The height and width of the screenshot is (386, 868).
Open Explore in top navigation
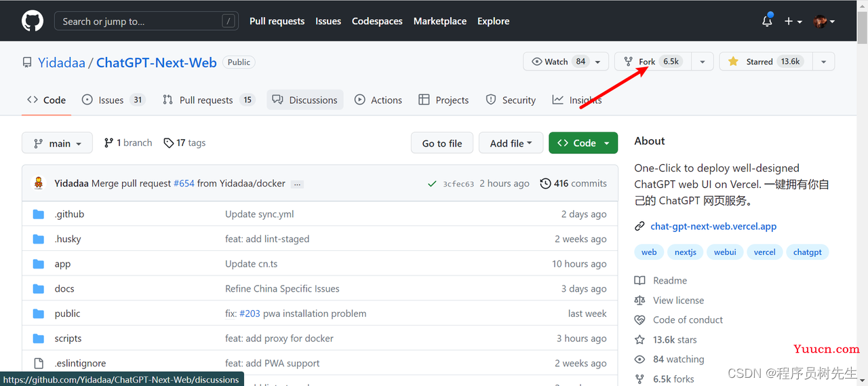point(493,21)
